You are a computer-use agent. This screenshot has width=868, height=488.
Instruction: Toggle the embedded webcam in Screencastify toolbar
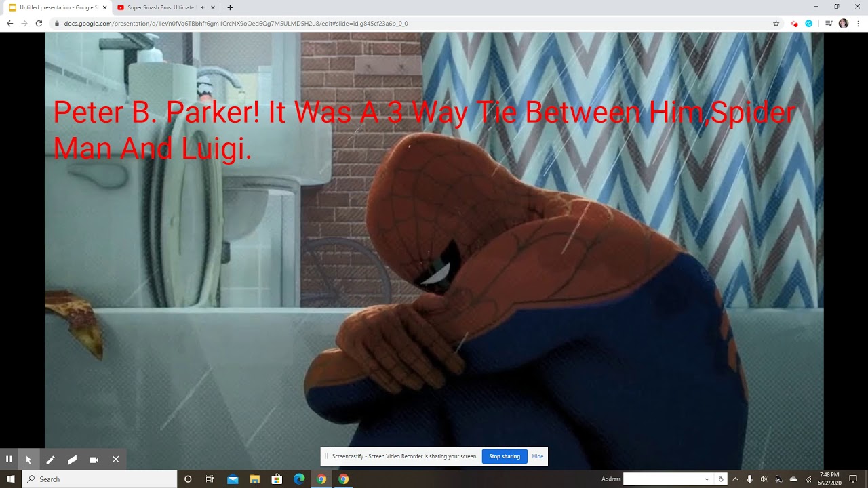94,460
